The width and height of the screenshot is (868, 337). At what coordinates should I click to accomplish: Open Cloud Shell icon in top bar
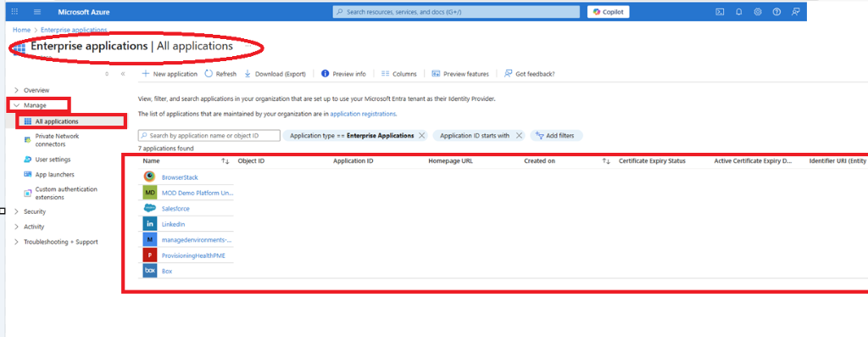720,12
